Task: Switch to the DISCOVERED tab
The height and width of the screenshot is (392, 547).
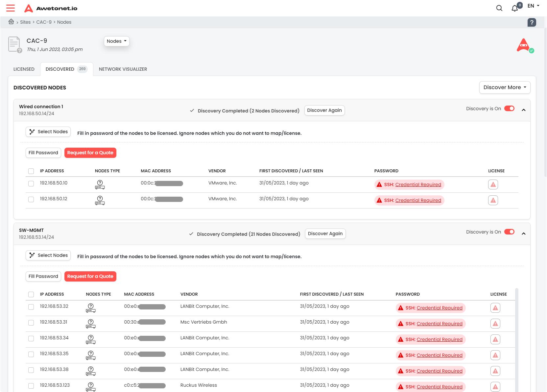Action: (67, 69)
